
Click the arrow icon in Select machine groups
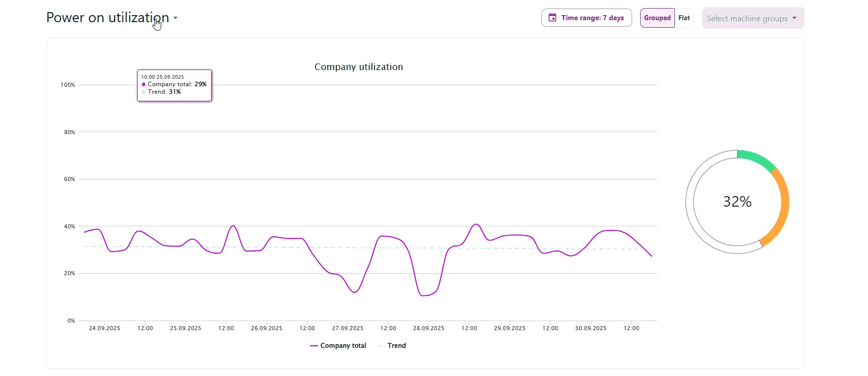coord(794,18)
